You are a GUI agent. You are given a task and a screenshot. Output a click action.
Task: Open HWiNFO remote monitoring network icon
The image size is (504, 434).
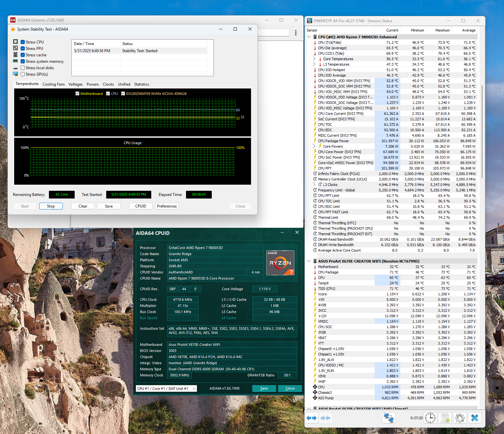[388, 418]
